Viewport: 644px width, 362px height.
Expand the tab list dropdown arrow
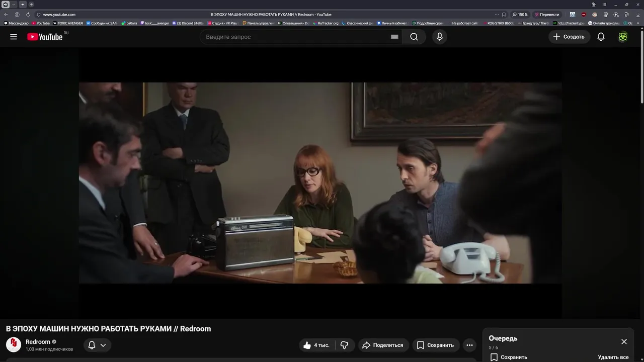click(14, 5)
